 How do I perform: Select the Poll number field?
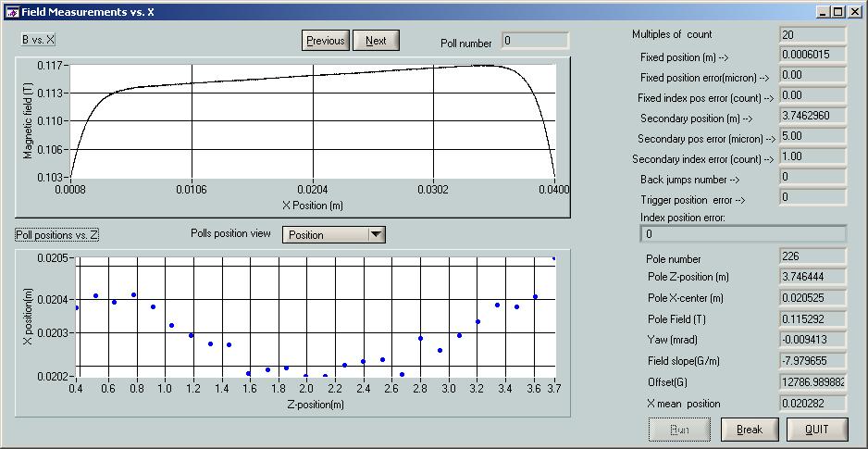coord(535,41)
